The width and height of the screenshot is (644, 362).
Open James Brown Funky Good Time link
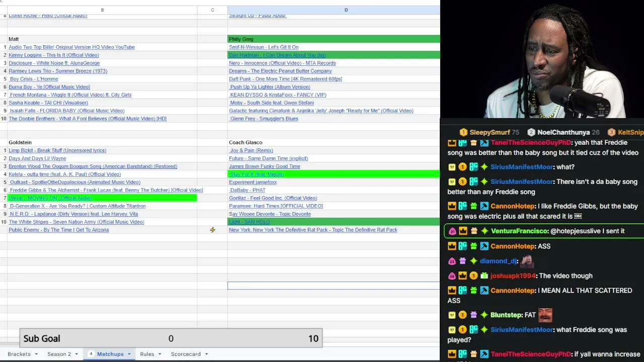pos(264,166)
